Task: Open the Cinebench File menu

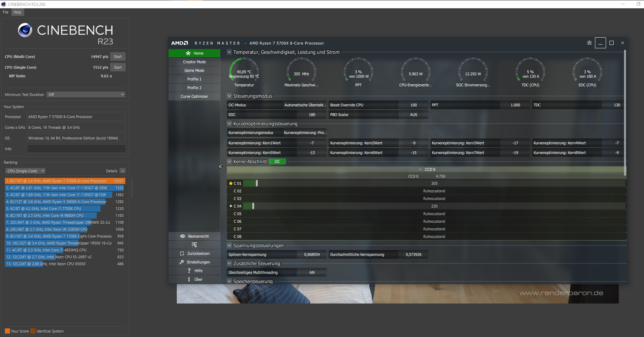Action: pyautogui.click(x=6, y=12)
